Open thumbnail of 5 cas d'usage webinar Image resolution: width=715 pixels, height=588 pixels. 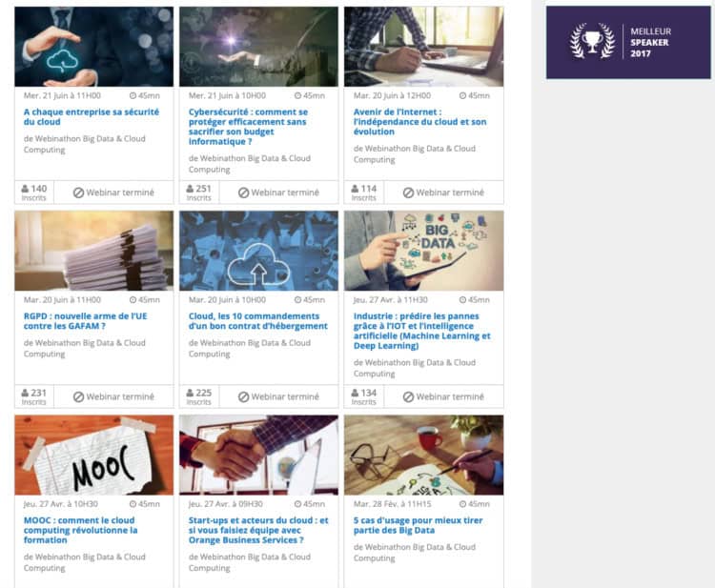coord(423,455)
